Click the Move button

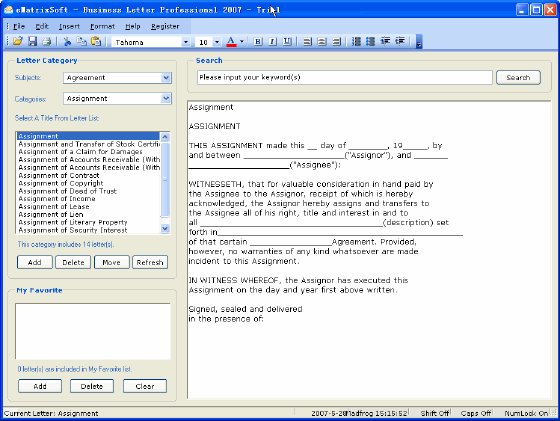[x=111, y=262]
